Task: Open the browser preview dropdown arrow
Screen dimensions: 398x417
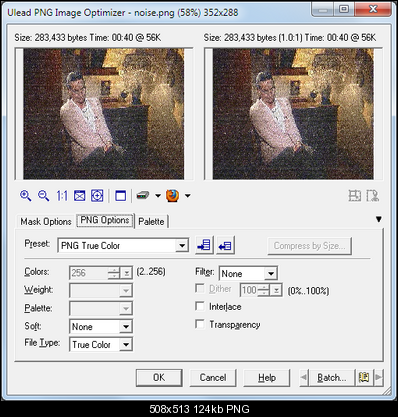Action: click(x=188, y=196)
